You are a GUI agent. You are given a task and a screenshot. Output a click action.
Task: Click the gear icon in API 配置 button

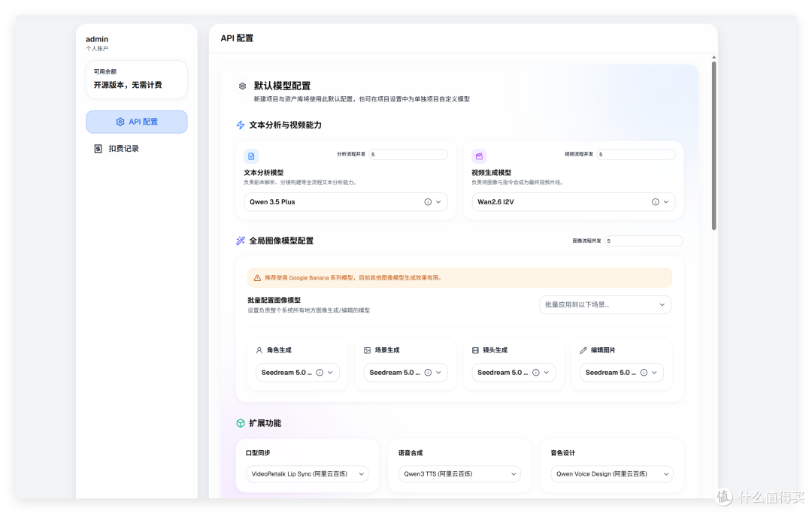[x=120, y=122]
